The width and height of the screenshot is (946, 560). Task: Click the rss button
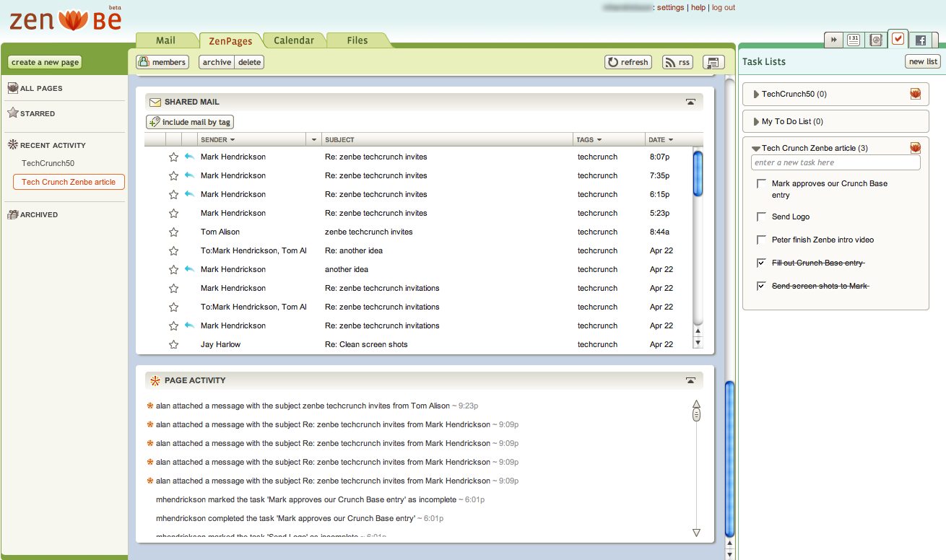click(678, 62)
